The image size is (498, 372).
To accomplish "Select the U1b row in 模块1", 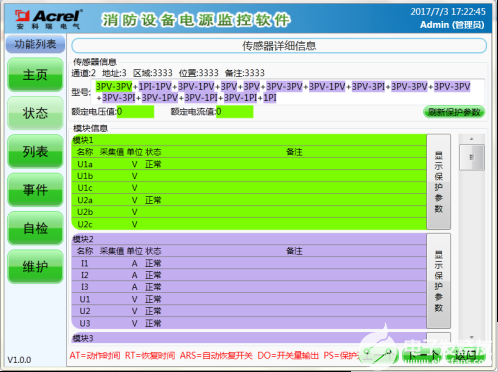I will click(249, 176).
